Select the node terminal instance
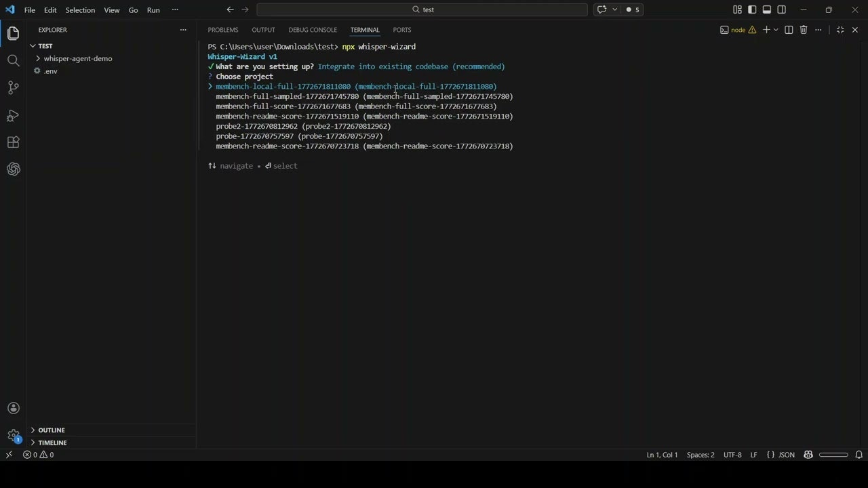Screen dimensions: 868x488 (x=733, y=30)
